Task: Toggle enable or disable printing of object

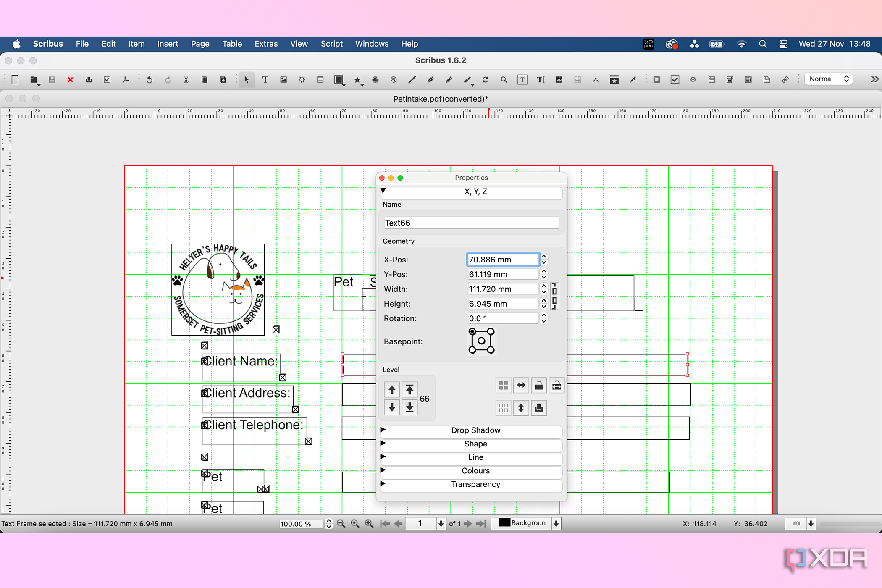Action: coord(539,408)
